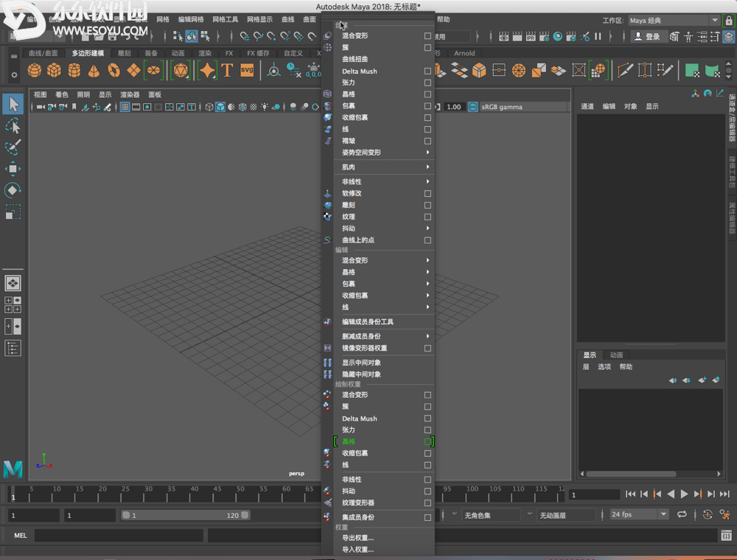
Task: Click the lock icon beside the workspace
Action: [x=729, y=20]
